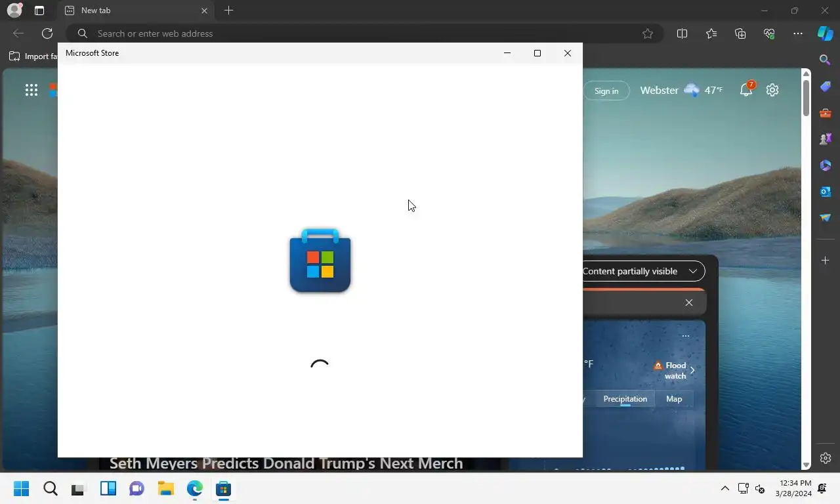This screenshot has width=840, height=504.
Task: Open Microsoft 365 in the Edge sidebar
Action: [826, 165]
